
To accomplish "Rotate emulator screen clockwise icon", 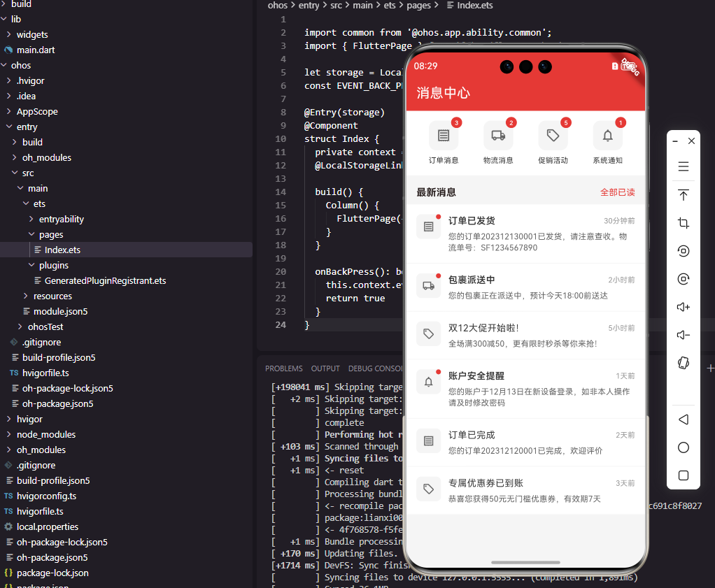I will coord(683,279).
